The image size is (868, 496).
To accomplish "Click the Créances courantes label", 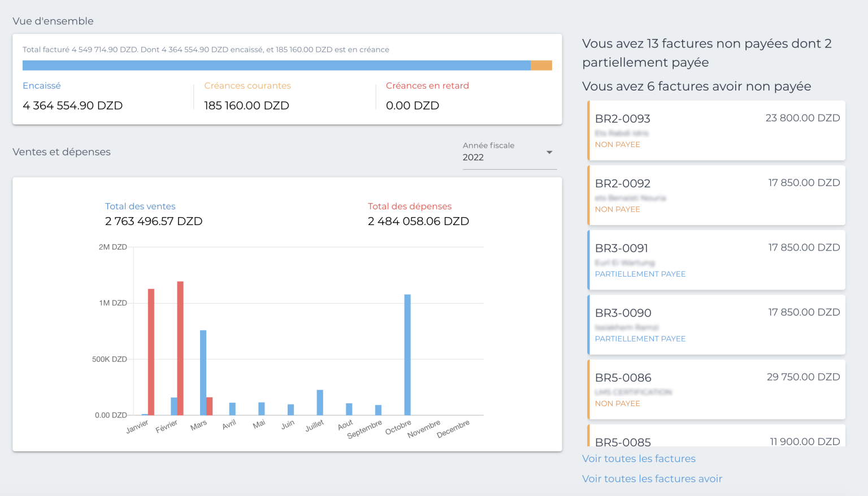I will (248, 85).
